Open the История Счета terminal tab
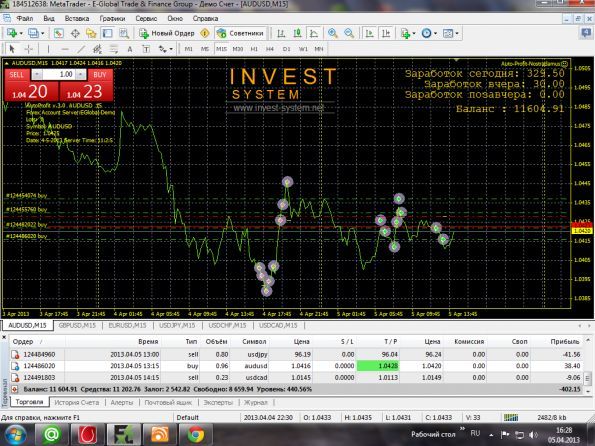This screenshot has width=595, height=446. (76, 402)
